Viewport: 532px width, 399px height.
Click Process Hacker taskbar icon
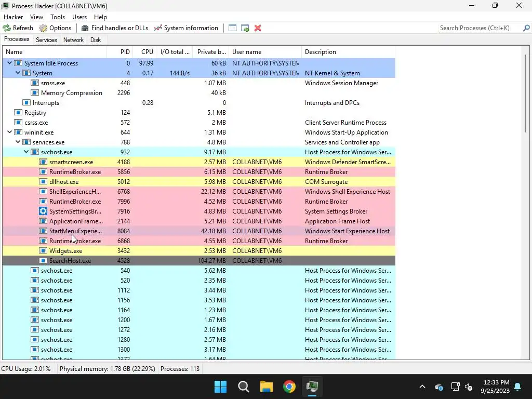point(312,387)
